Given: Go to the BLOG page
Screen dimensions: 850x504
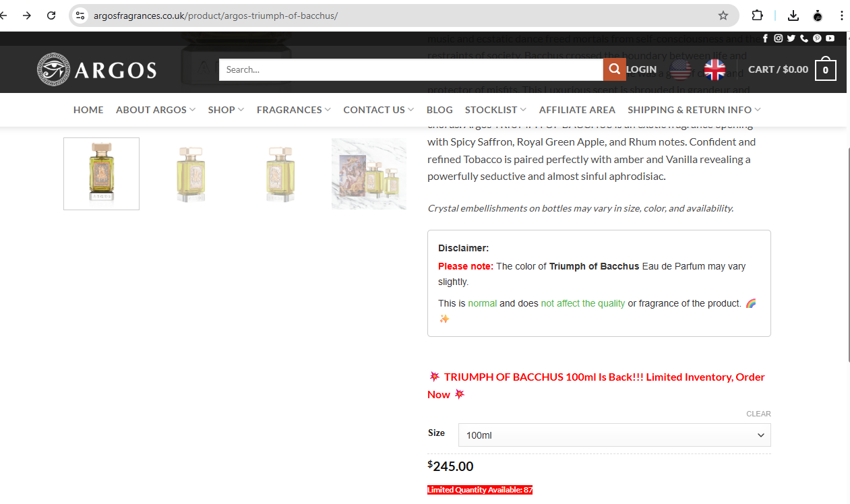Looking at the screenshot, I should tap(439, 110).
